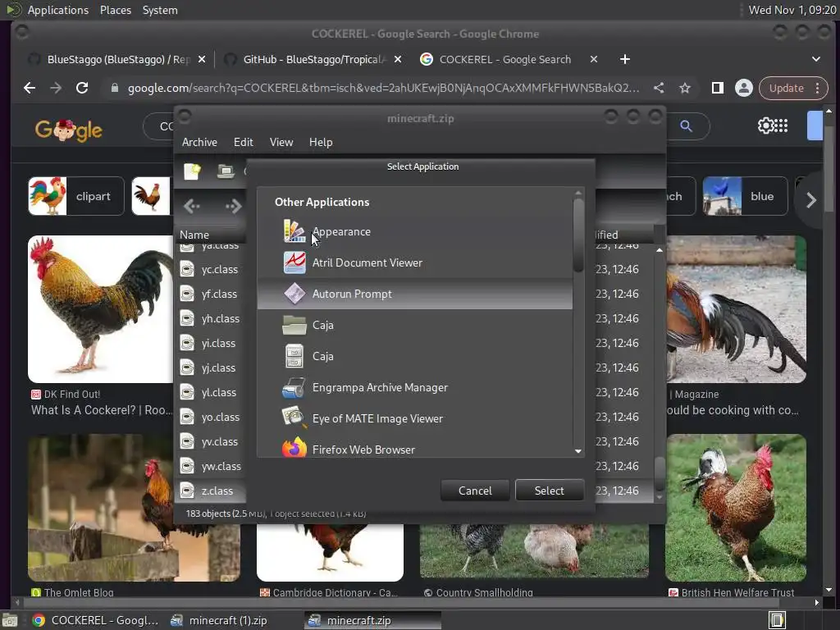Image resolution: width=840 pixels, height=630 pixels.
Task: Expand the Chrome tab search chevron
Action: tap(816, 59)
